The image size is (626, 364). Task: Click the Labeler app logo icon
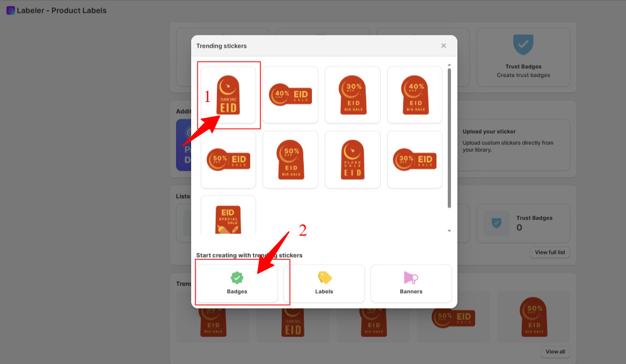[11, 10]
